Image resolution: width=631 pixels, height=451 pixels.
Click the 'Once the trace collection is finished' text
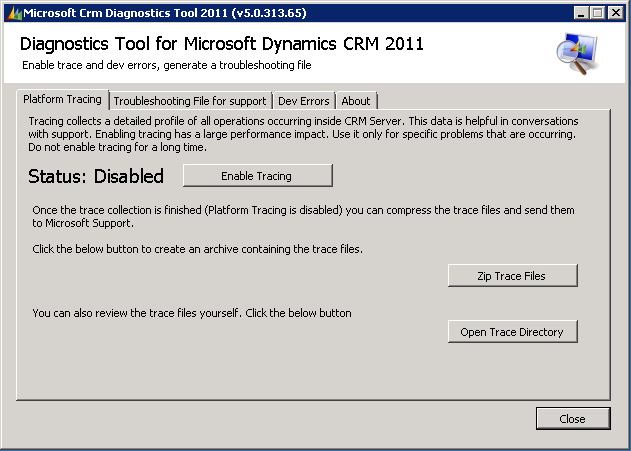(x=303, y=216)
